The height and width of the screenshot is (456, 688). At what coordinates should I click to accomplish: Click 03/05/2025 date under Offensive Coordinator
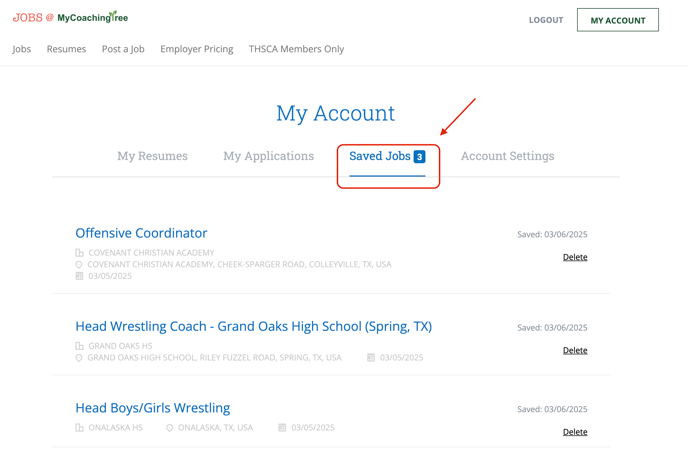click(x=110, y=276)
